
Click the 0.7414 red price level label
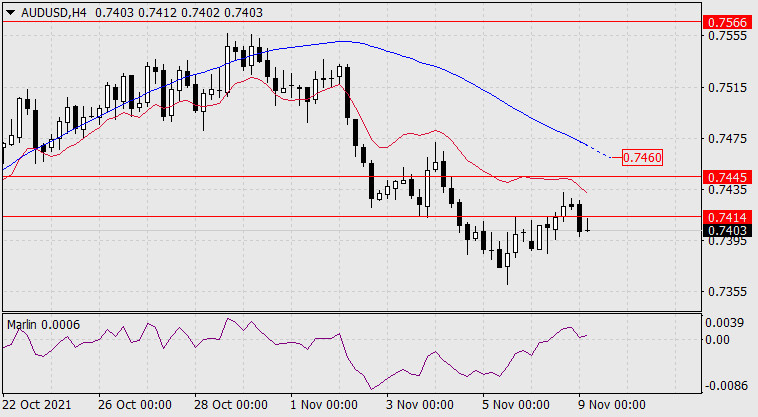727,217
